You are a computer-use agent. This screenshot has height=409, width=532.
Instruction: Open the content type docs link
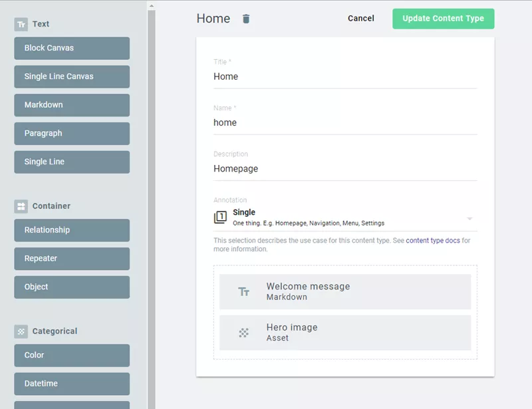pos(432,241)
